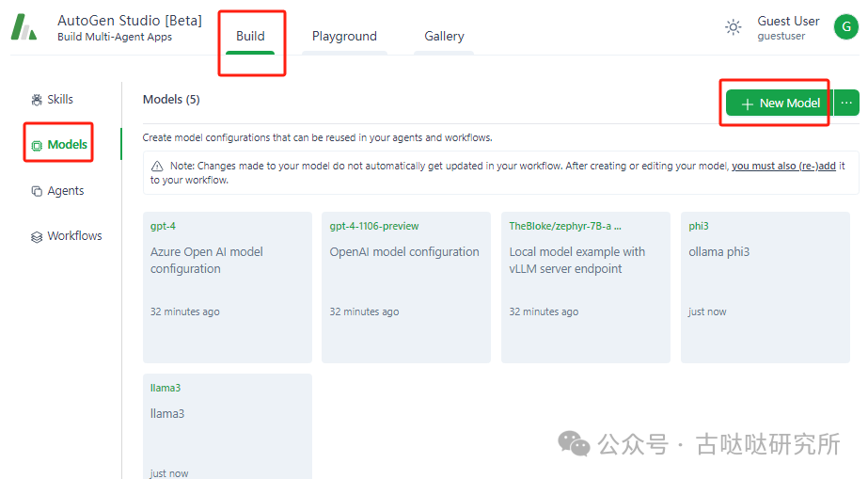Click the warning triangle icon in the note
868x479 pixels.
(157, 167)
